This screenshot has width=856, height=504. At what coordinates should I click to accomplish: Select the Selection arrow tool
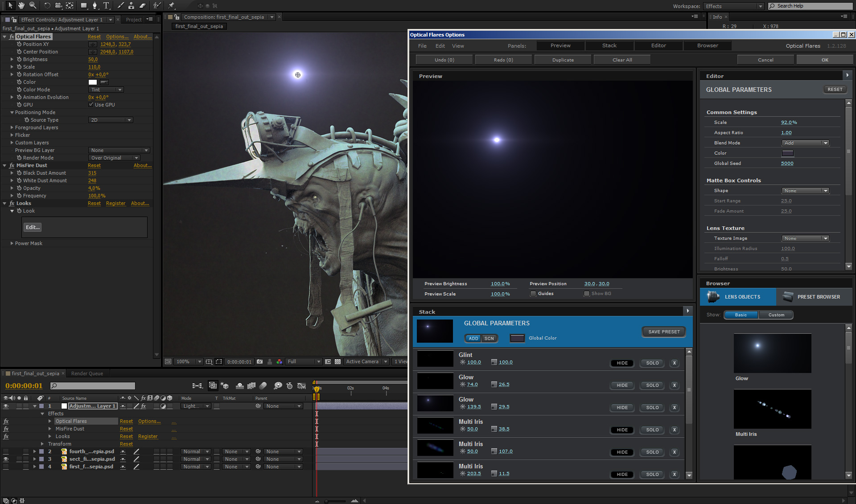coord(10,5)
